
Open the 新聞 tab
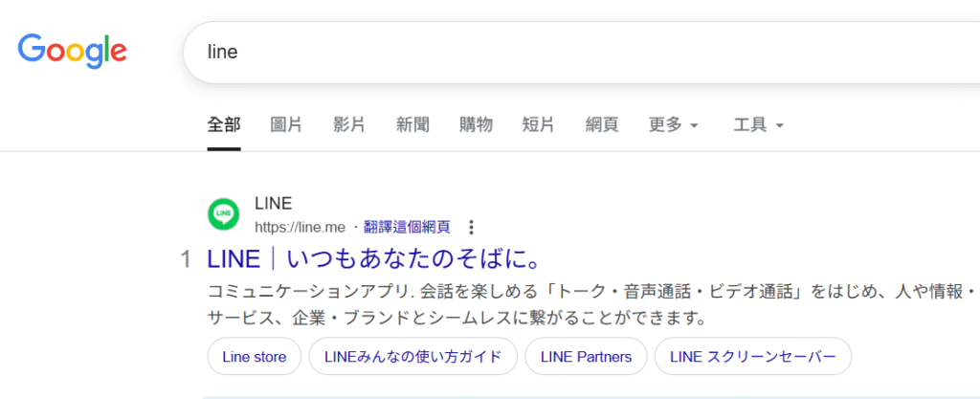coord(412,125)
